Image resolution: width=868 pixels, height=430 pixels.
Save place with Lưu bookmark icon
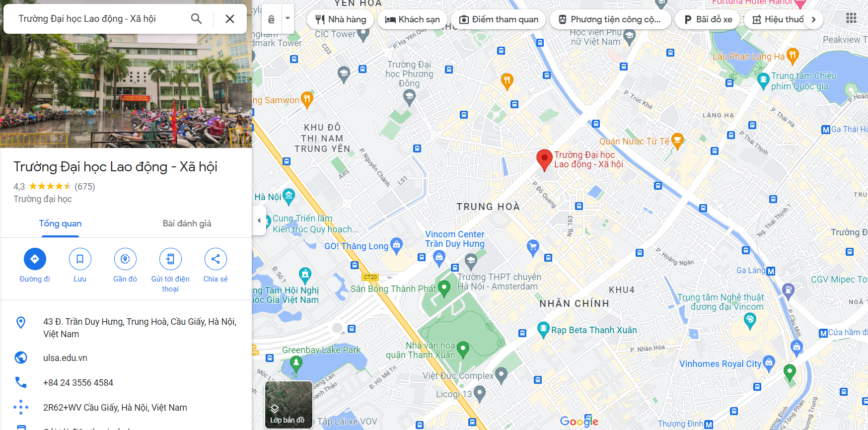(x=80, y=259)
